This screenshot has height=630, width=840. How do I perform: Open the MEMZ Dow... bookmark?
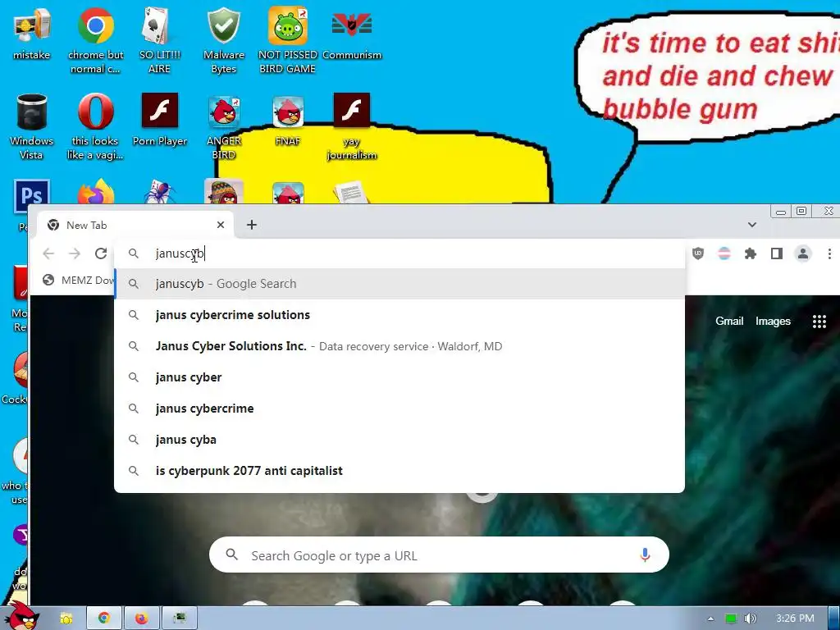coord(78,281)
